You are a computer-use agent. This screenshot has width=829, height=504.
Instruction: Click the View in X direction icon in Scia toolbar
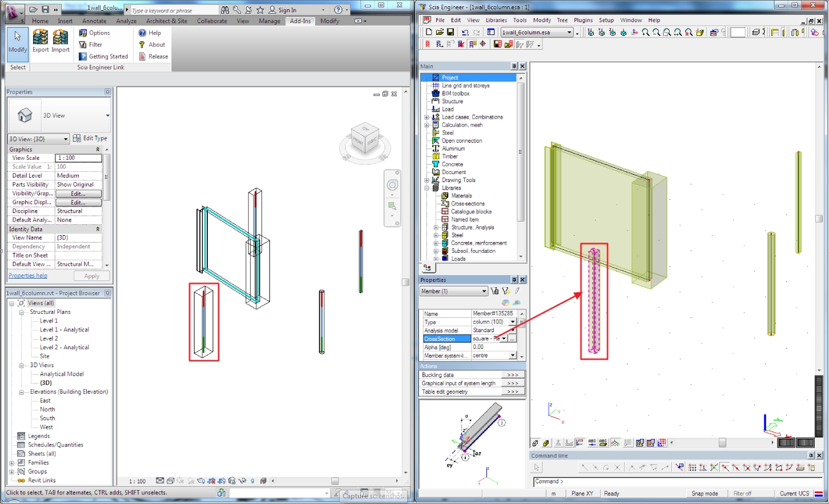591,33
